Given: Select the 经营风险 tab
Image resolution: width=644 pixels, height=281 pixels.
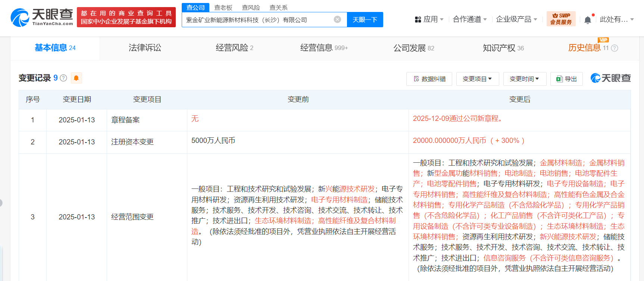Looking at the screenshot, I should coord(235,48).
